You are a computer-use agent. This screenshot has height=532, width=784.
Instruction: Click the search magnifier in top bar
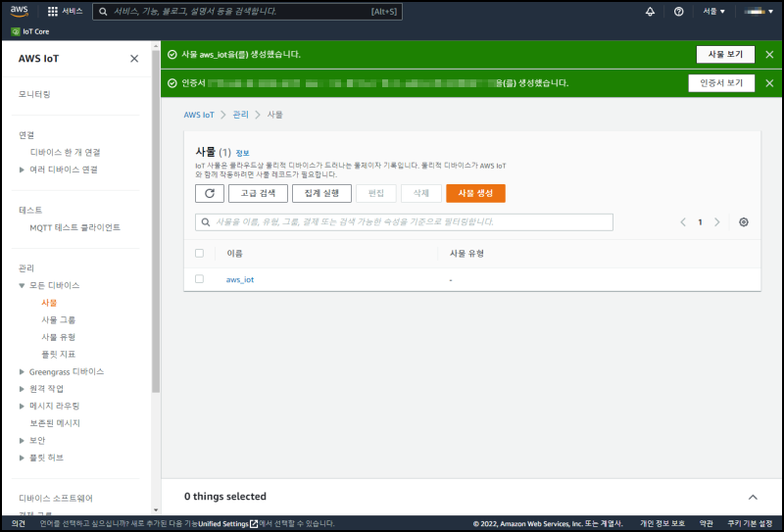tap(103, 12)
